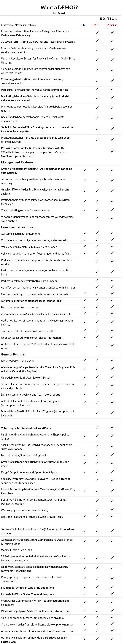Click the "Want a DEMO??" heading
Screen dimensions: 124x644
[59, 8]
